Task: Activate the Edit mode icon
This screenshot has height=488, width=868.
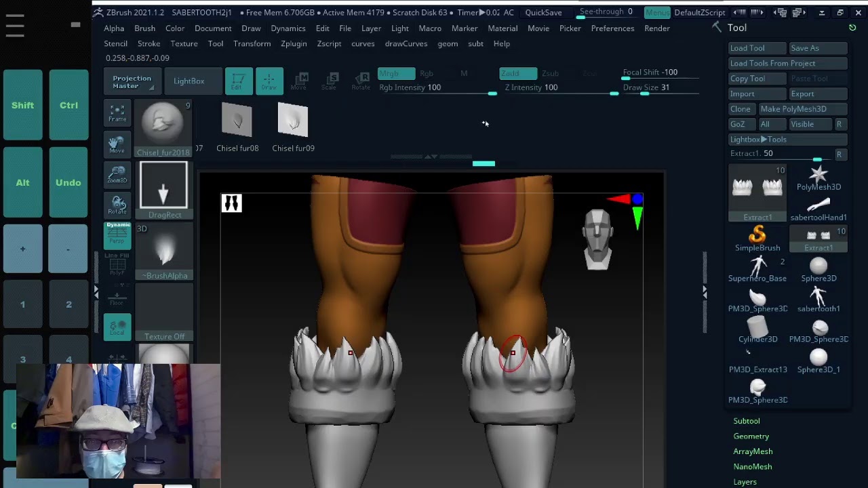Action: coord(239,81)
